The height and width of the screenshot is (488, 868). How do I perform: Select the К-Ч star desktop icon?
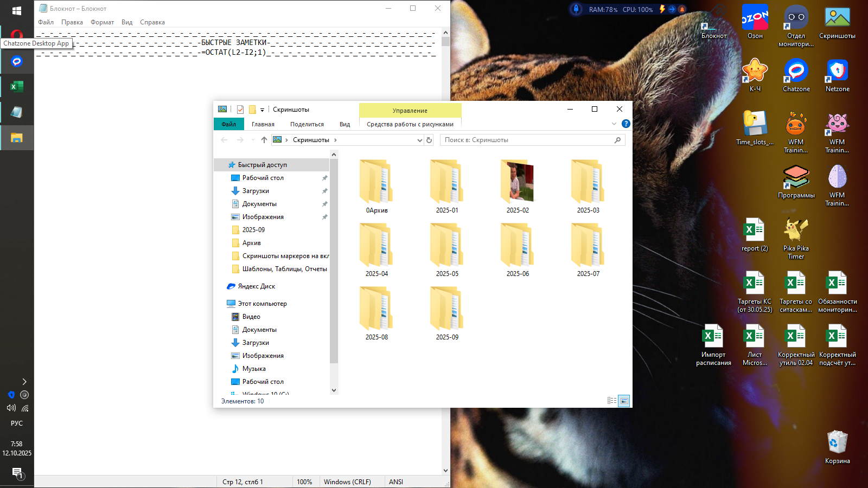[x=755, y=75]
